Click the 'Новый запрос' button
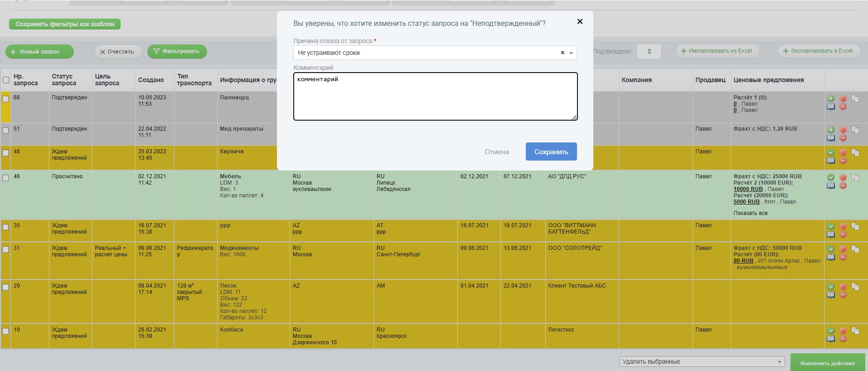Viewport: 868px width, 371px height. [x=39, y=52]
